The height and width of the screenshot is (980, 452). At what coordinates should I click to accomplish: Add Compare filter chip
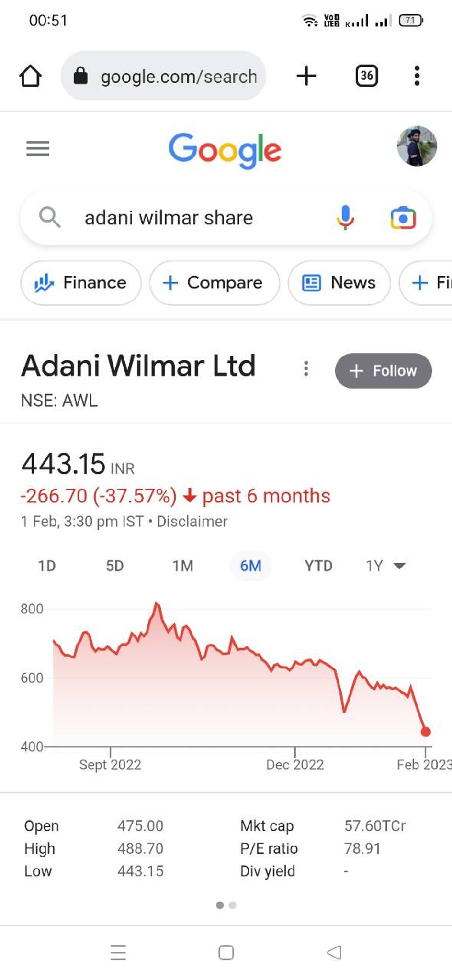tap(215, 283)
